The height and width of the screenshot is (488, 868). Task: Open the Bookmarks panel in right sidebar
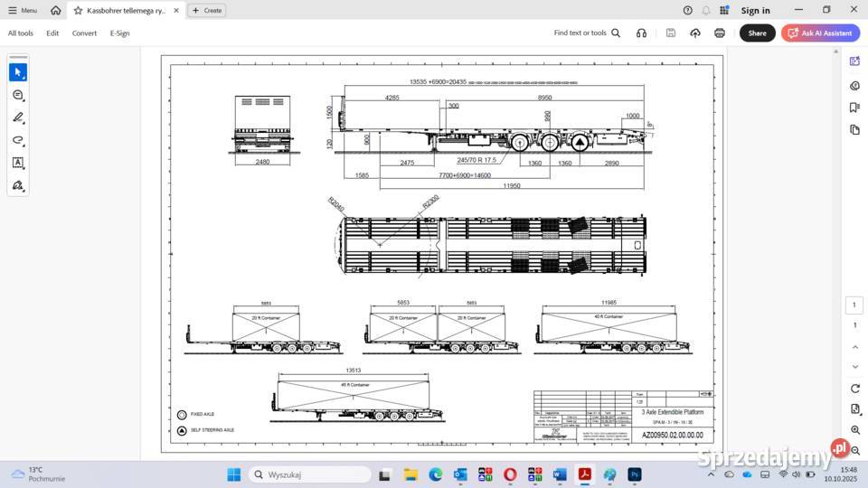click(x=854, y=108)
